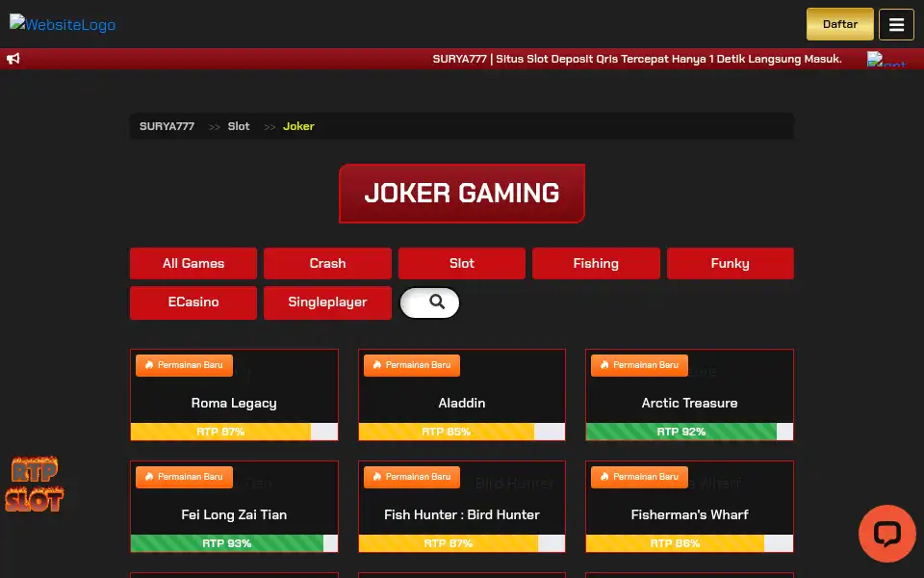The width and height of the screenshot is (924, 578).
Task: Click flame icon on Fish Hunter badge
Action: tap(377, 477)
